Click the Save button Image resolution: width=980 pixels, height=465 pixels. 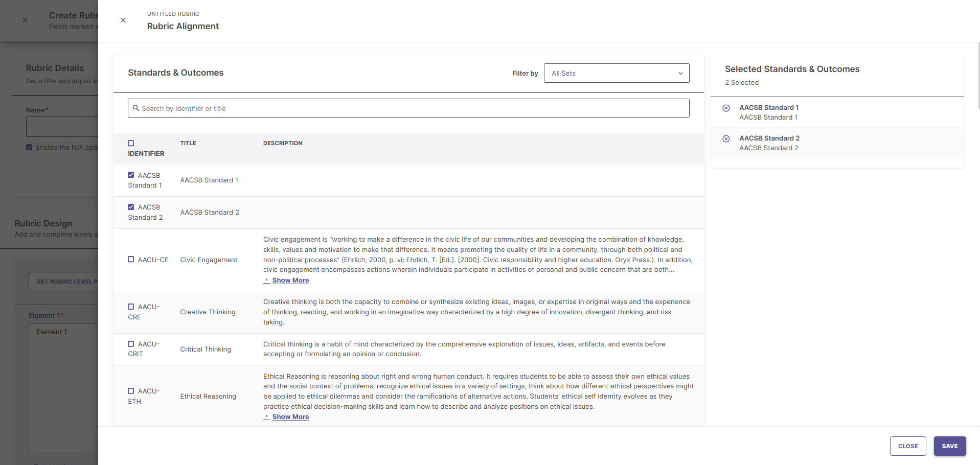(950, 446)
